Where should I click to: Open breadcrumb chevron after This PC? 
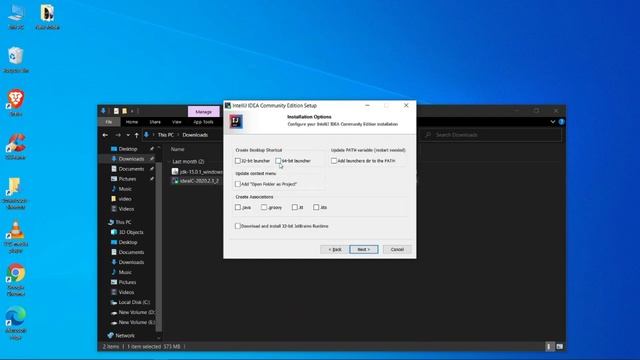point(178,135)
